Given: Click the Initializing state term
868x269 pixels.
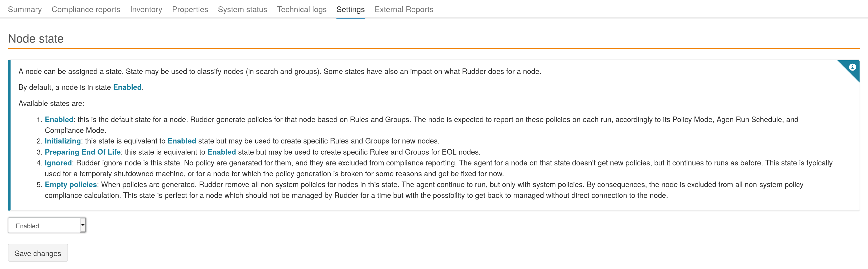Looking at the screenshot, I should coord(63,141).
